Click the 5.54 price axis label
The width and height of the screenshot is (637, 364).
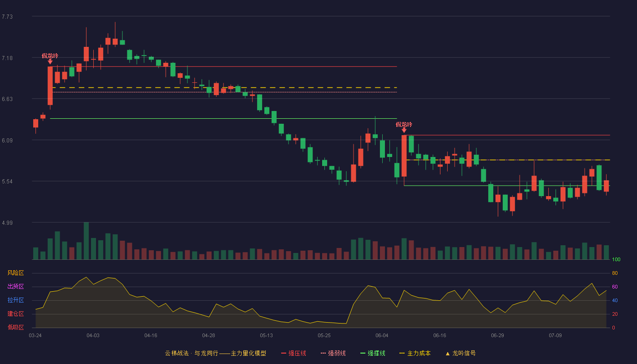click(7, 182)
